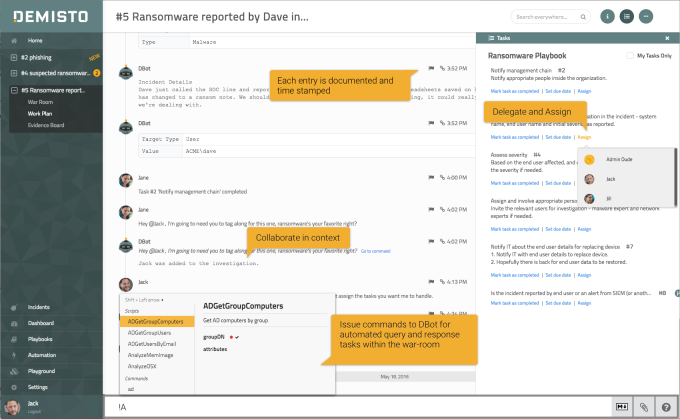680x419 pixels.
Task: Enable the My Tasks Only checkbox
Action: tap(629, 56)
